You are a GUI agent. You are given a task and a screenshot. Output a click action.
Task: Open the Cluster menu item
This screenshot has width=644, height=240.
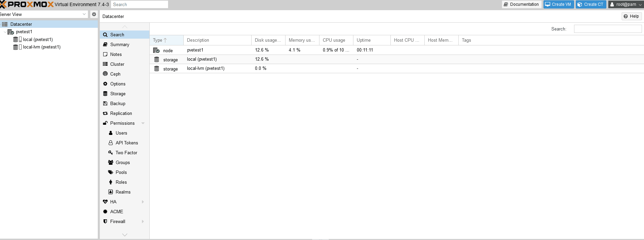(x=125, y=64)
